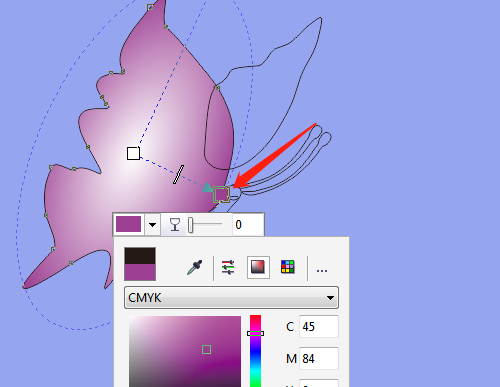Image resolution: width=500 pixels, height=387 pixels.
Task: Click the vertical hue slider bar
Action: click(256, 351)
